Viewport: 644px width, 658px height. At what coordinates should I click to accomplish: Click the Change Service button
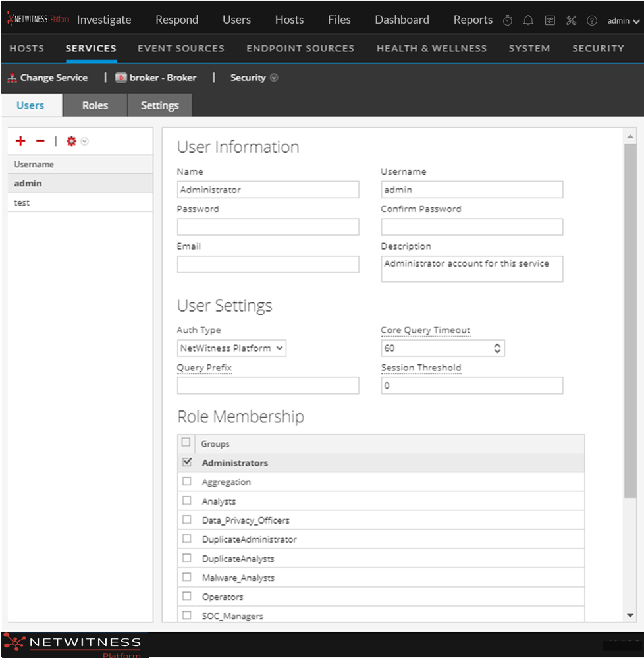47,78
